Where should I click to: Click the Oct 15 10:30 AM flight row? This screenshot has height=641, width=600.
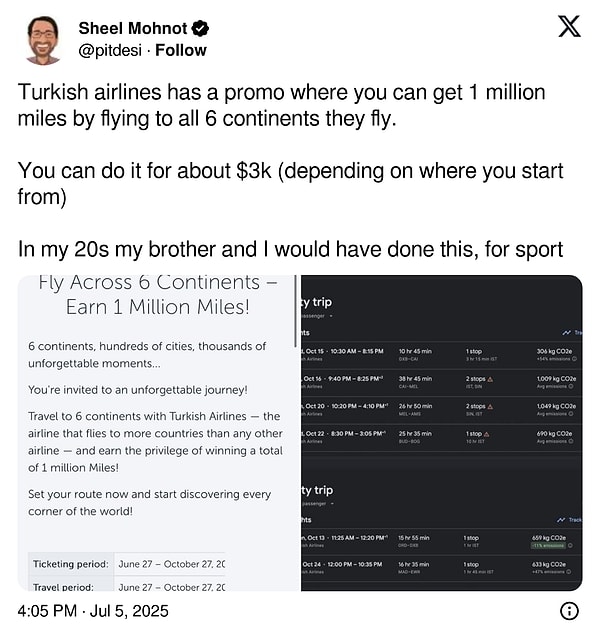click(x=441, y=355)
